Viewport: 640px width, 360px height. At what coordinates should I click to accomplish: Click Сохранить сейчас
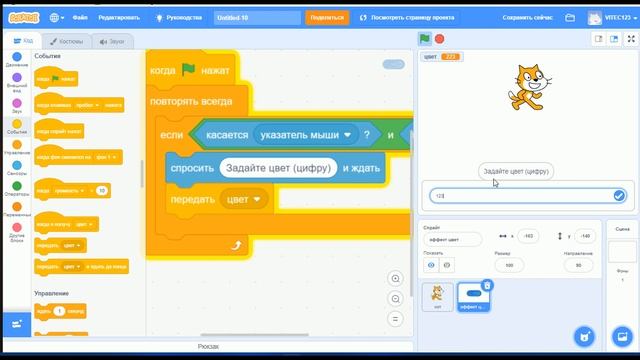pos(527,18)
